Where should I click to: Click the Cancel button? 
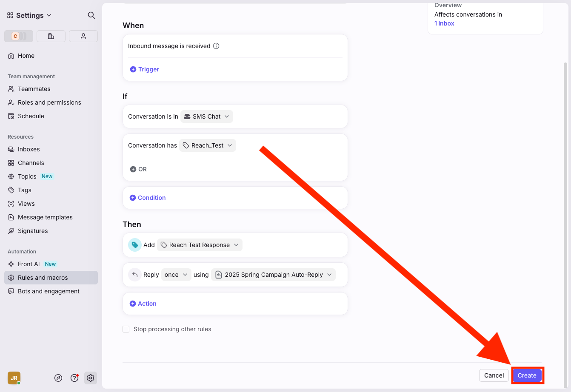[x=494, y=375]
